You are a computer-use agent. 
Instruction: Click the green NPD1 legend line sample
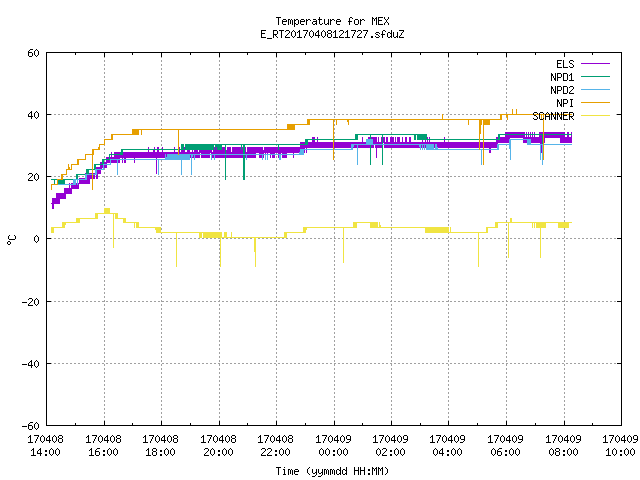point(596,76)
